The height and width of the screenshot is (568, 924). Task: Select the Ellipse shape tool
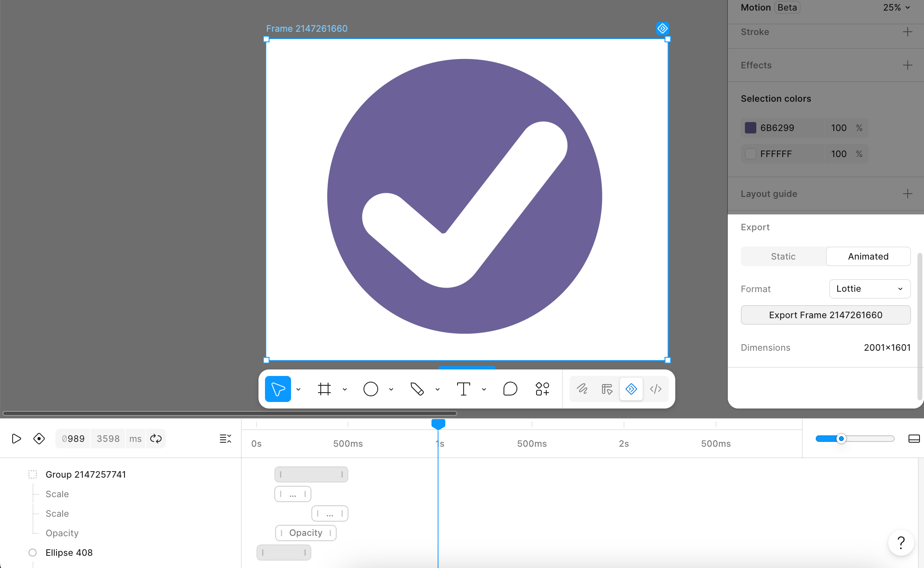[371, 389]
